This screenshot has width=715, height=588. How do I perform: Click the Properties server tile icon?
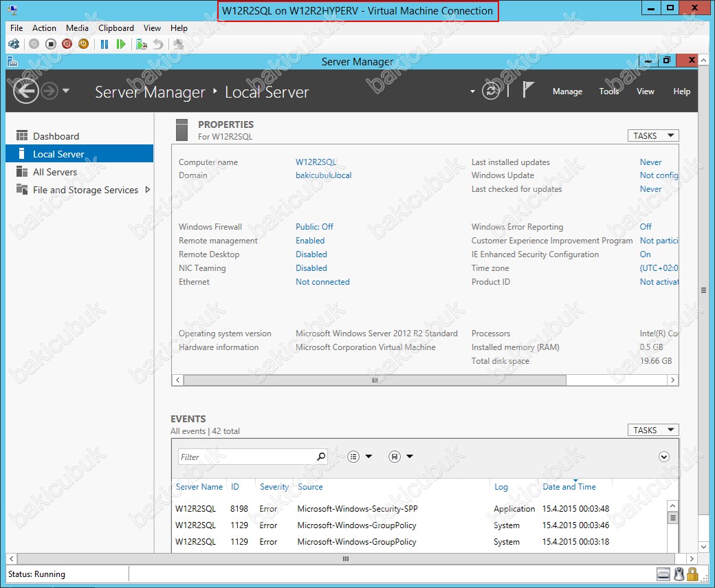[182, 130]
